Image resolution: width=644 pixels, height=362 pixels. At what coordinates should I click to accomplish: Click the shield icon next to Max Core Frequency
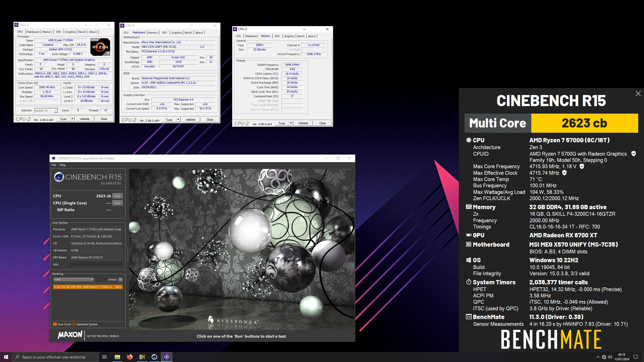[x=582, y=166]
